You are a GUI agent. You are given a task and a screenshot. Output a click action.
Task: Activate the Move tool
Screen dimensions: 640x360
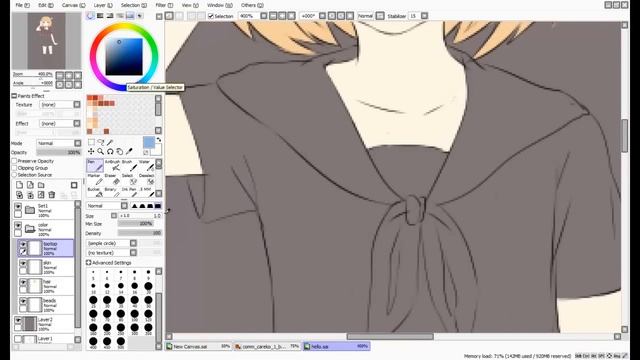(x=91, y=151)
